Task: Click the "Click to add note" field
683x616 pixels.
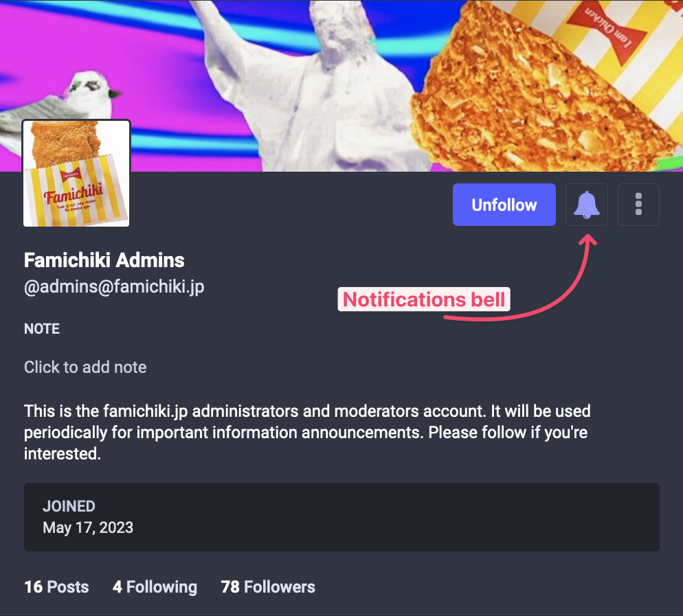Action: (85, 367)
